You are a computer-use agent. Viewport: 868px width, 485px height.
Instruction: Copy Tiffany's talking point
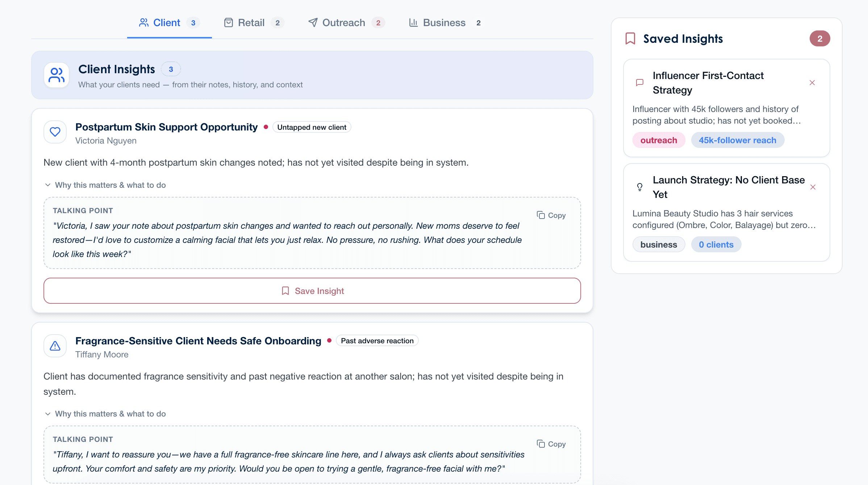coord(551,444)
